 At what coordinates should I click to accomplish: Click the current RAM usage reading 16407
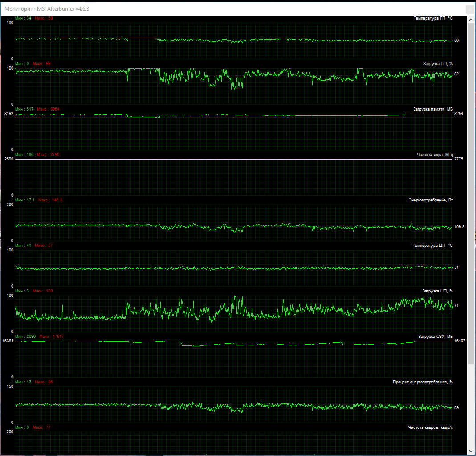point(460,341)
